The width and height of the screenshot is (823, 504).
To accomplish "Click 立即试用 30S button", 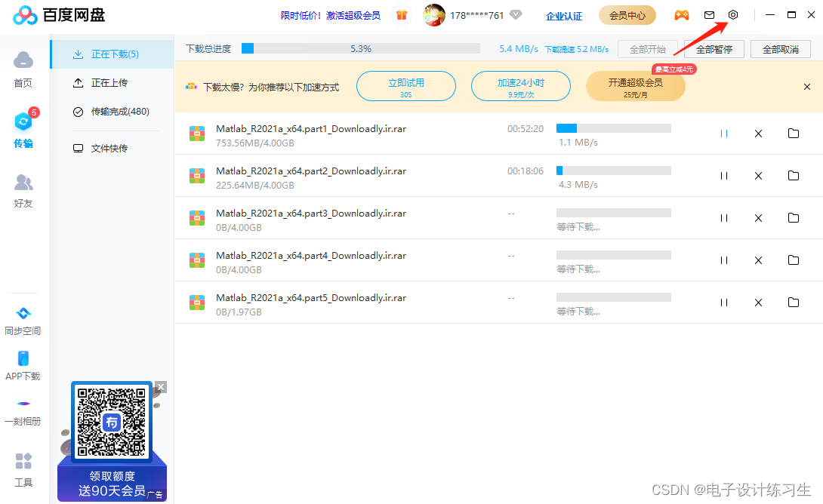I will point(405,87).
